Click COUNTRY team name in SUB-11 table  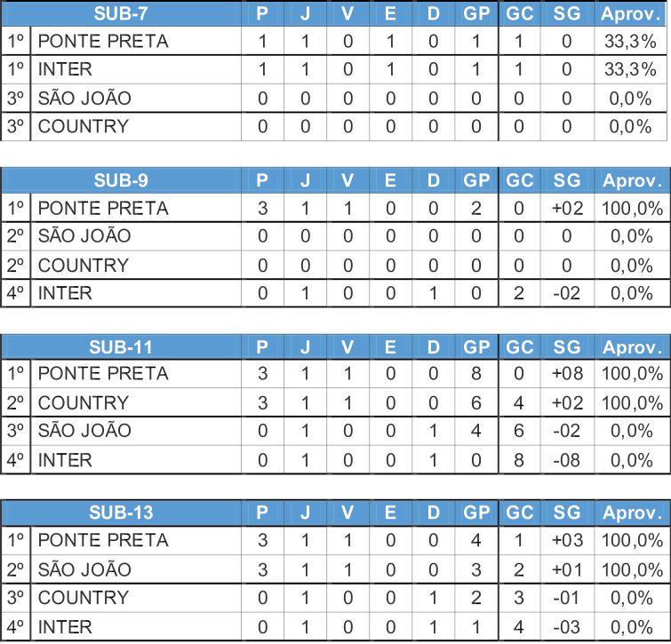(83, 402)
